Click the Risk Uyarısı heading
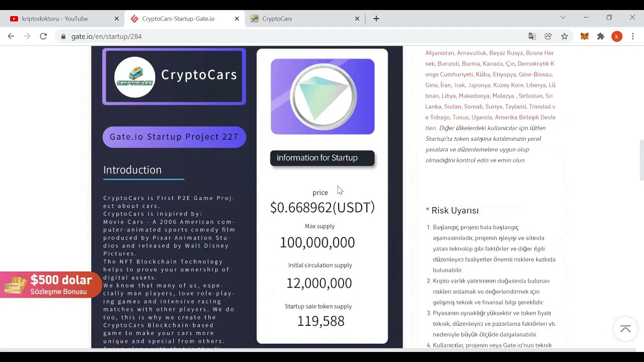Viewport: 644px width, 362px height. pos(455,211)
